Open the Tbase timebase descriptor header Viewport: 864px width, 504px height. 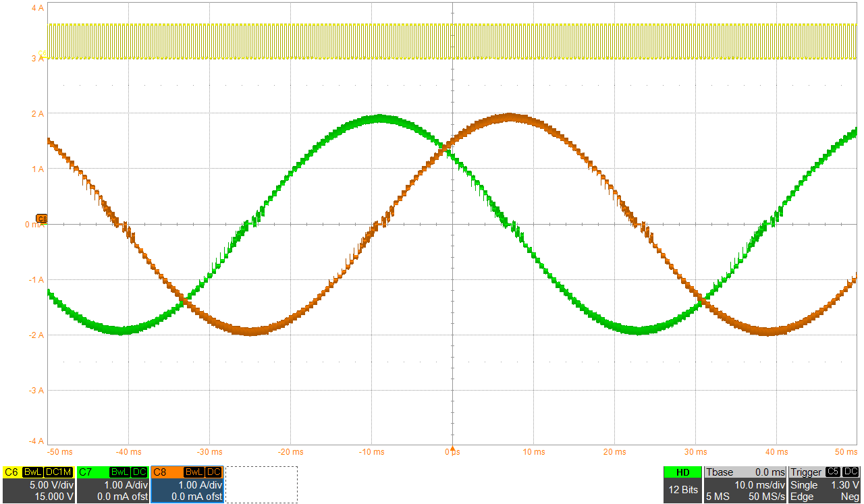pyautogui.click(x=720, y=472)
